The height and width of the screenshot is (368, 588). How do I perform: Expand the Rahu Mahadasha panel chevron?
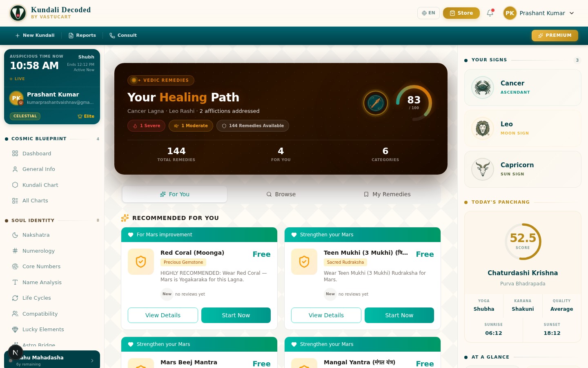tap(92, 360)
